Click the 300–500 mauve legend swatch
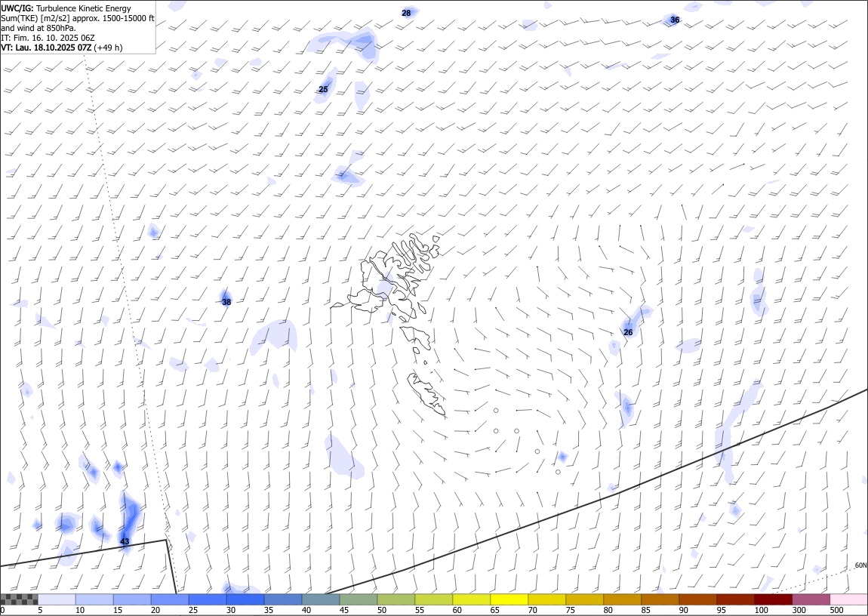Viewport: 868px width, 616px height. pos(811,599)
